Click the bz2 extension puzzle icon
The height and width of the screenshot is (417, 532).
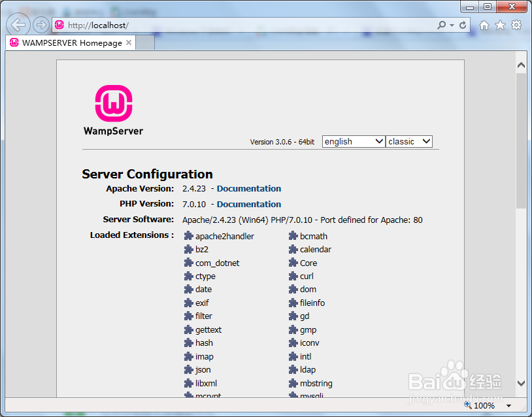189,250
